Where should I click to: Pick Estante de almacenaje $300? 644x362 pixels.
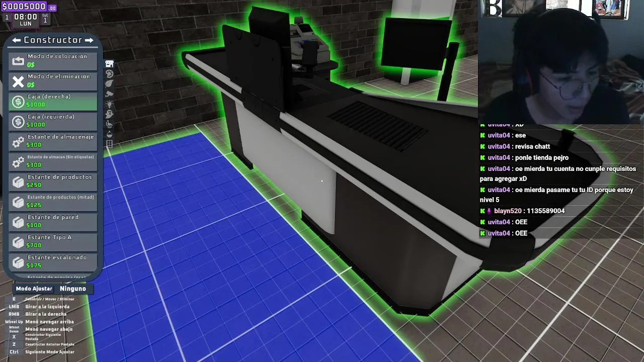53,141
